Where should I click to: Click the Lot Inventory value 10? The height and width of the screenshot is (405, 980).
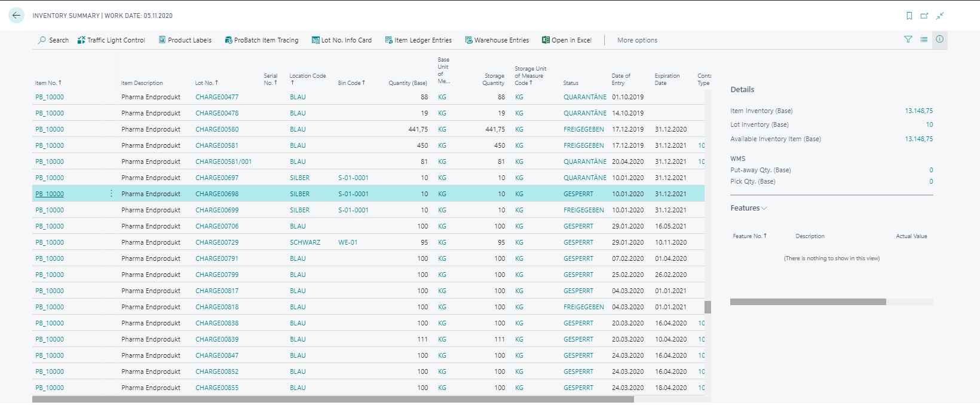929,124
